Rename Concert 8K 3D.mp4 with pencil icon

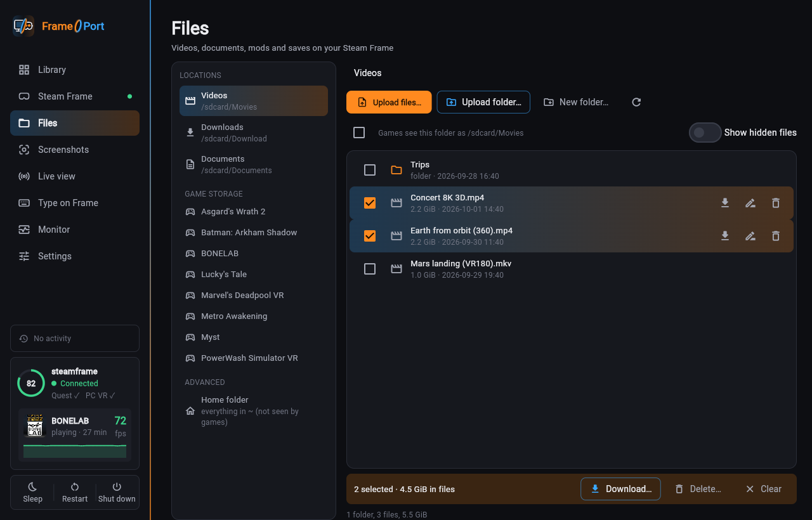(x=750, y=203)
